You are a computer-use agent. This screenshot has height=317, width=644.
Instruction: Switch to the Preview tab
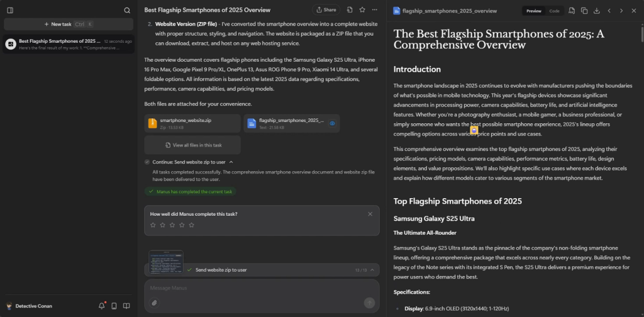coord(534,11)
